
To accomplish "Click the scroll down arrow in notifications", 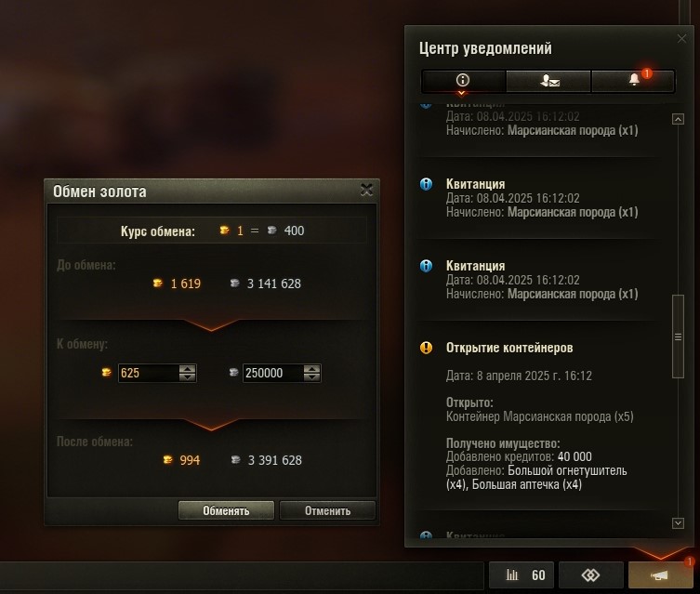I will coord(678,523).
